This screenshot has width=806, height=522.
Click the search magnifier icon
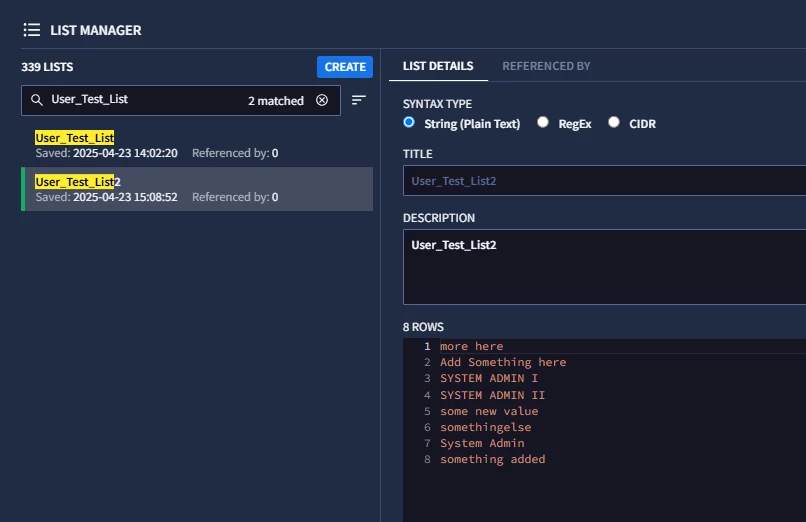36,100
